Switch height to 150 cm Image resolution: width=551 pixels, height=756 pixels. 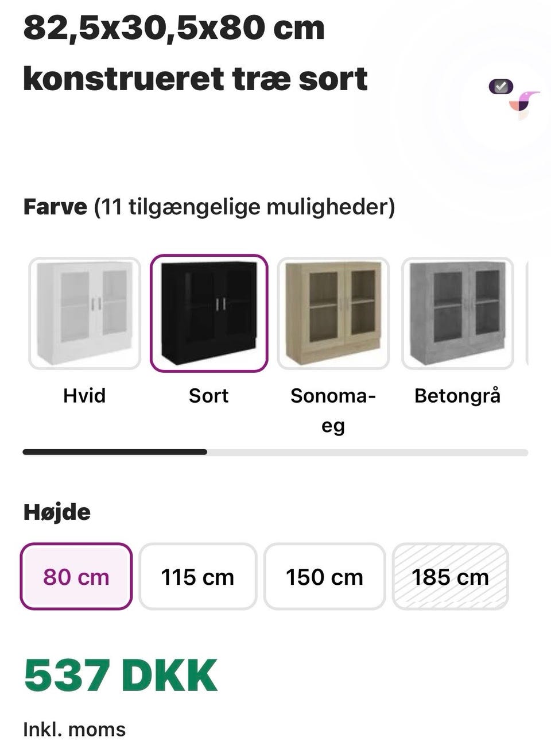[x=324, y=577]
